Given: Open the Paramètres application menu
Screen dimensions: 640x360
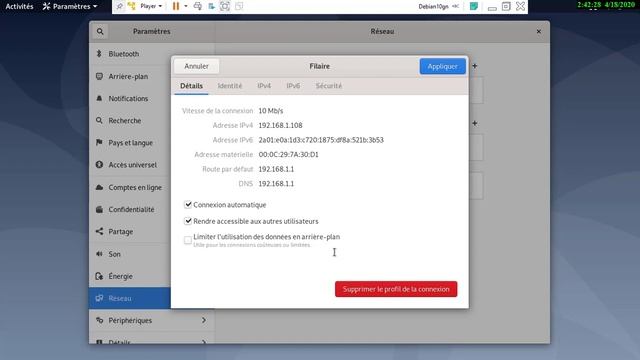Looking at the screenshot, I should click(x=70, y=6).
